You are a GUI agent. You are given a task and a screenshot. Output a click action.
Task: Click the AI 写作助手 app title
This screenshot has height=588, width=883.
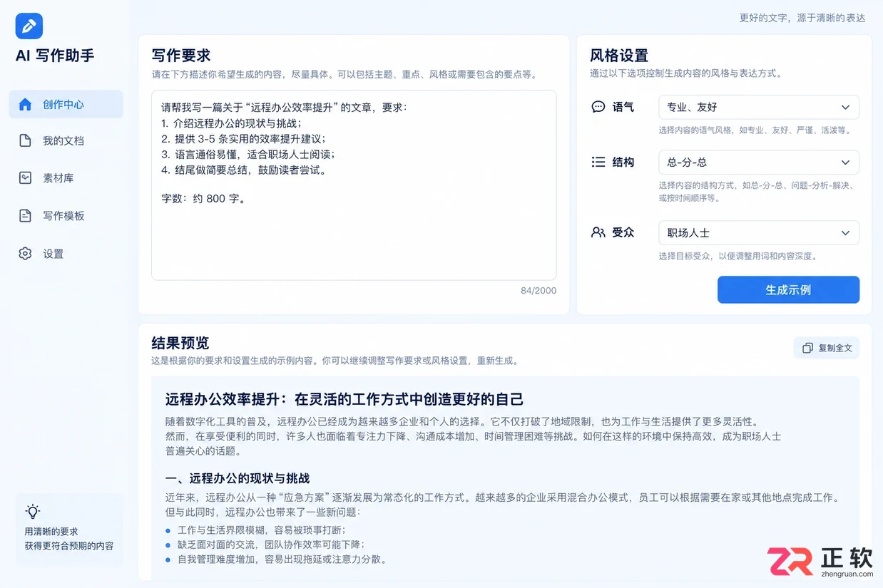pos(55,56)
